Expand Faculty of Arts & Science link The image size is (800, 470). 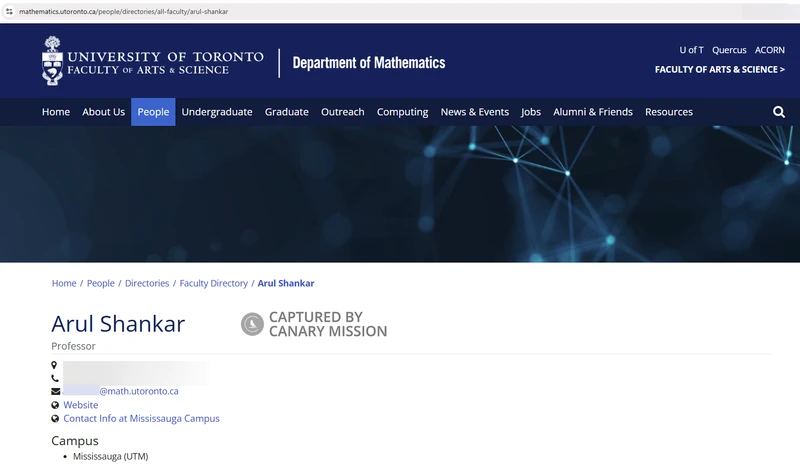click(719, 70)
